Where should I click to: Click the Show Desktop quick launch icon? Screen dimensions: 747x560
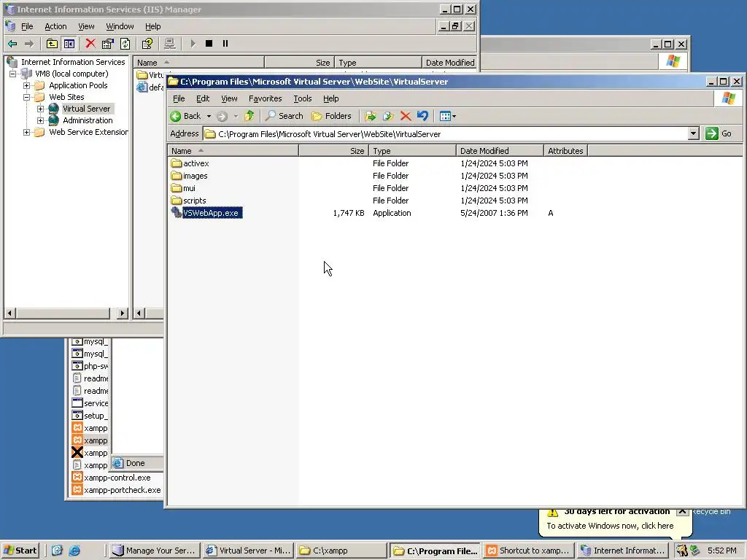(x=57, y=551)
